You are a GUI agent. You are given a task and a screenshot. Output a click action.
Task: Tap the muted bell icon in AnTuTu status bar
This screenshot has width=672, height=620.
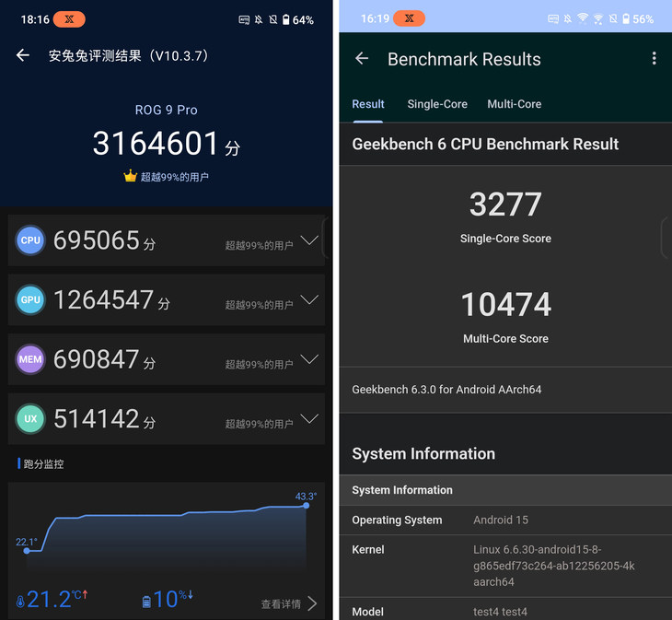pyautogui.click(x=259, y=19)
